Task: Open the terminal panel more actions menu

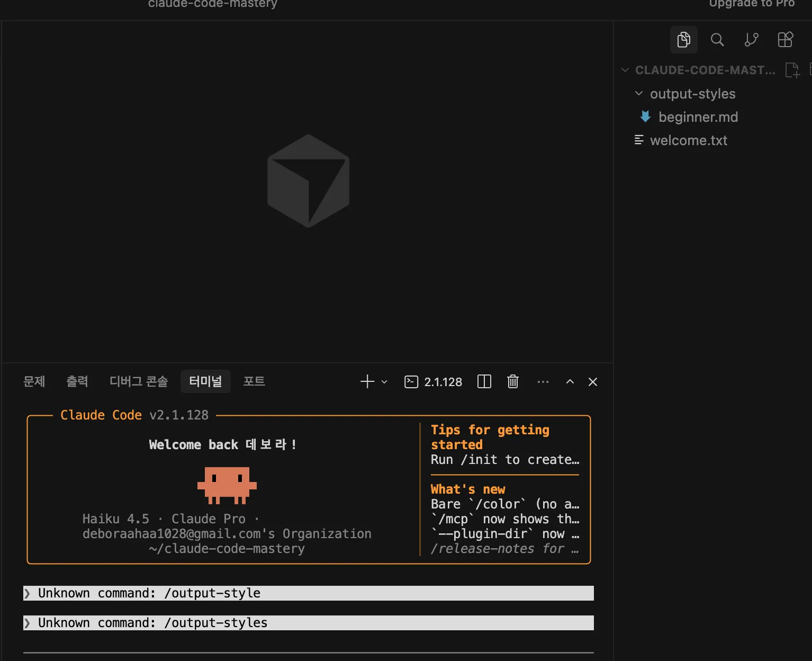Action: click(543, 382)
